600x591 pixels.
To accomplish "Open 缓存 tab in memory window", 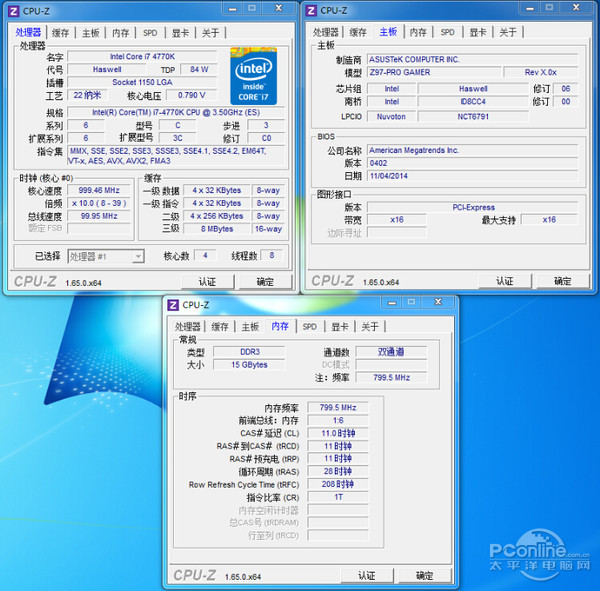I will pos(220,327).
